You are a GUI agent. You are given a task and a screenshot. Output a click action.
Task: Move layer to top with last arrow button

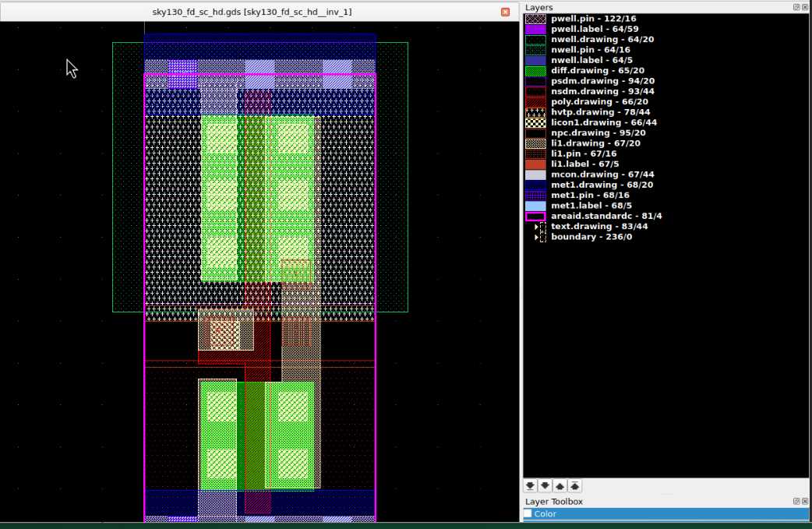(574, 485)
